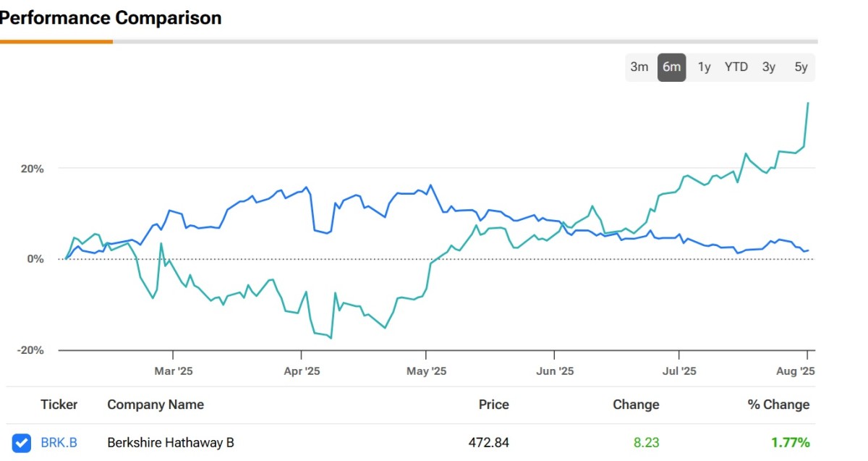
Task: Uncheck the BRK.B checkbox
Action: pyautogui.click(x=22, y=442)
